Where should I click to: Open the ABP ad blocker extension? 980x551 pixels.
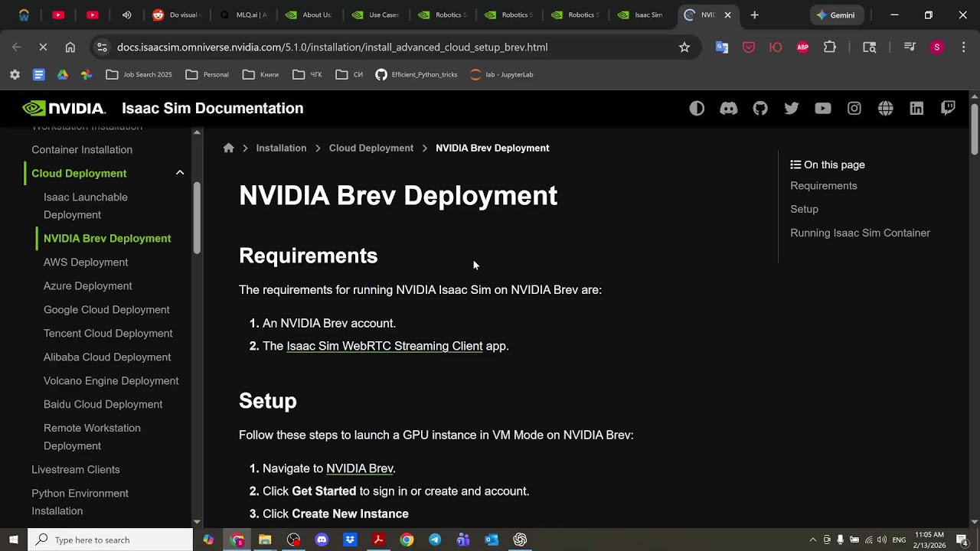pyautogui.click(x=802, y=47)
